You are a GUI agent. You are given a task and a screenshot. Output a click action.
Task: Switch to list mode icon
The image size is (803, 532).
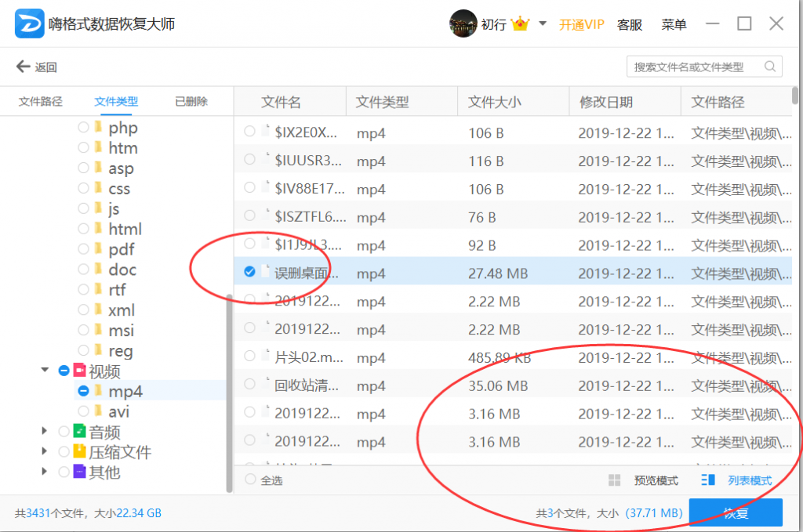click(x=708, y=480)
